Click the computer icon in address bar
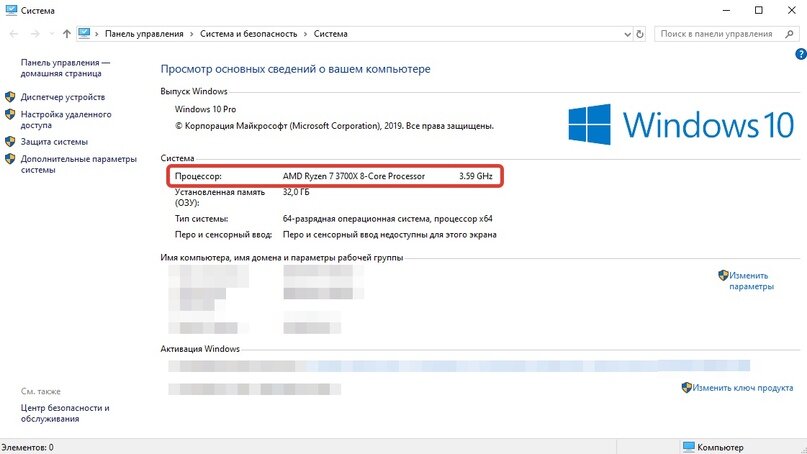807x454 pixels. (x=84, y=33)
